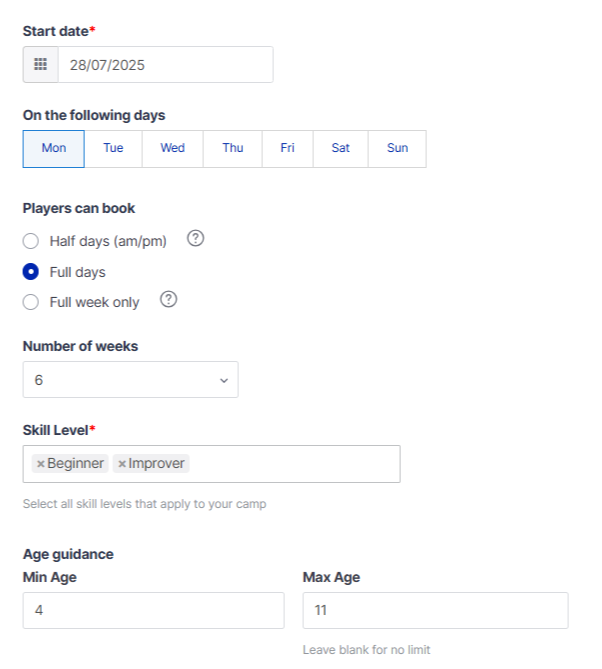
Task: Click the start date text field
Action: (x=166, y=64)
